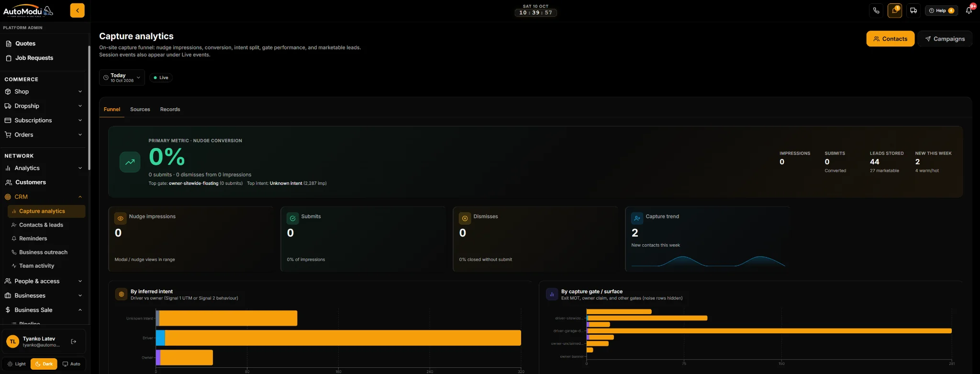This screenshot has width=980, height=374.
Task: Click the Capture trend person-plus icon
Action: click(637, 218)
